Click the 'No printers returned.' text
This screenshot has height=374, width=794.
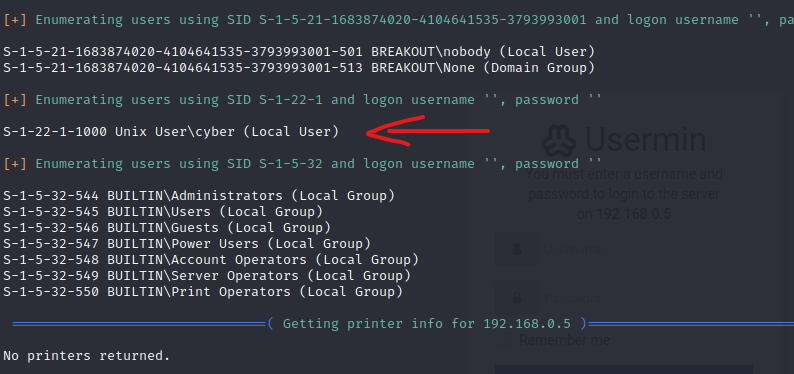[x=87, y=356]
